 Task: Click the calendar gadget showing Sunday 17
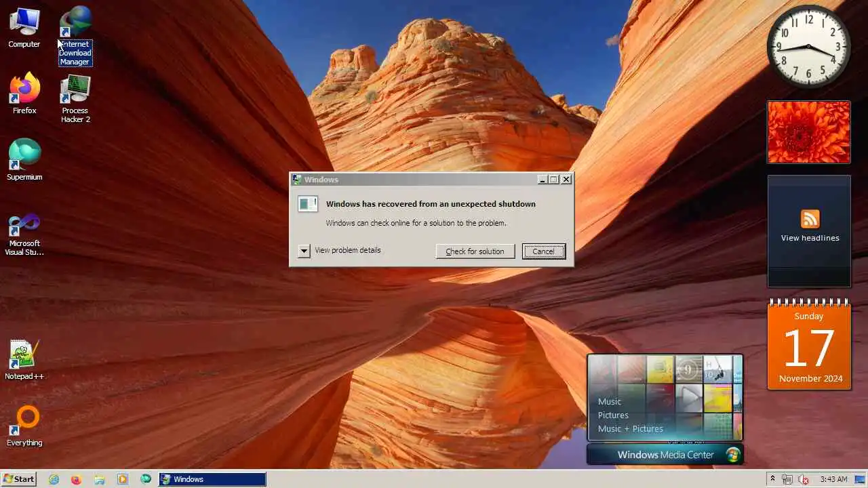click(809, 345)
